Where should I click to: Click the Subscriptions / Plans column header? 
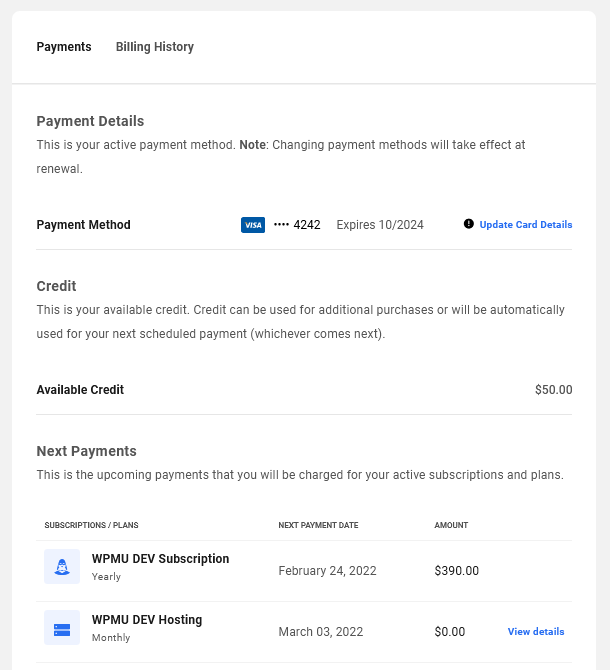pyautogui.click(x=91, y=525)
